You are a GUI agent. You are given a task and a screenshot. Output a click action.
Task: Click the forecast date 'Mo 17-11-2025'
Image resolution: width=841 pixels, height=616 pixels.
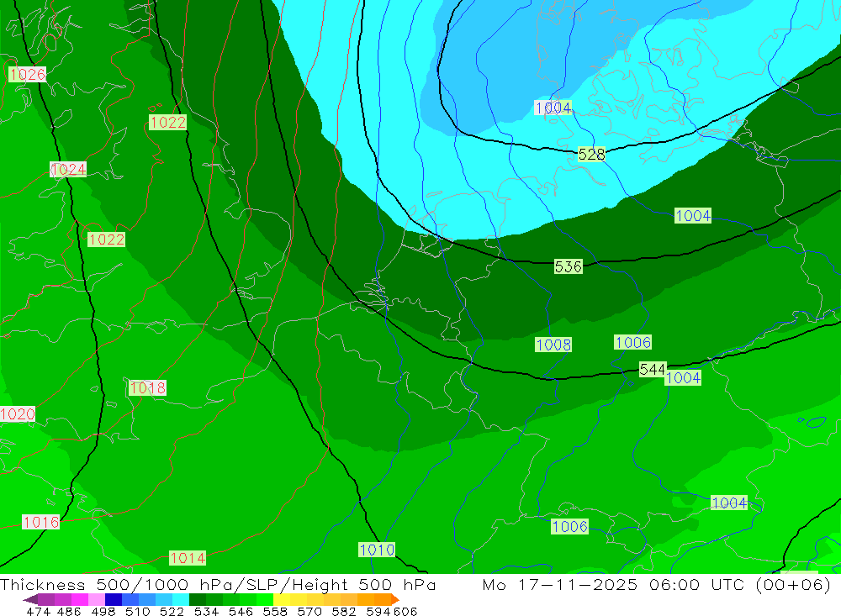pos(560,584)
